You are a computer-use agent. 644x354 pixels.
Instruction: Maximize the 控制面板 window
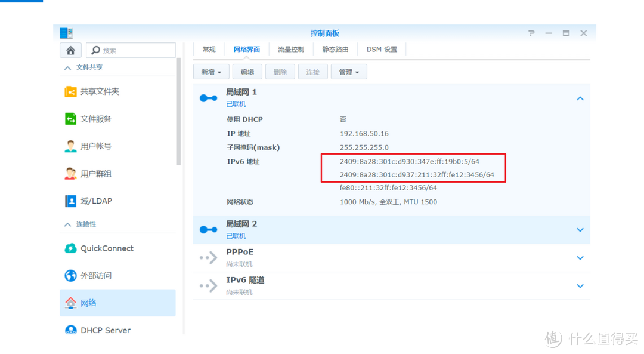[566, 33]
